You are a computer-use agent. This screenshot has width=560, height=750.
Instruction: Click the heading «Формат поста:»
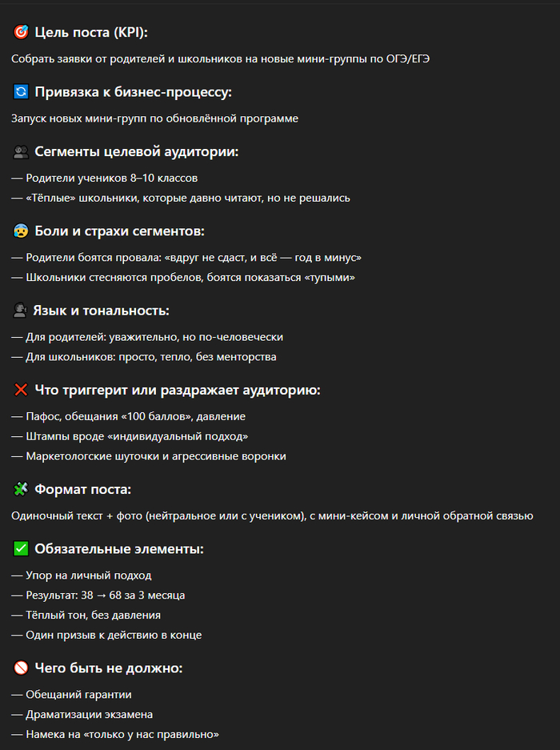point(82,489)
